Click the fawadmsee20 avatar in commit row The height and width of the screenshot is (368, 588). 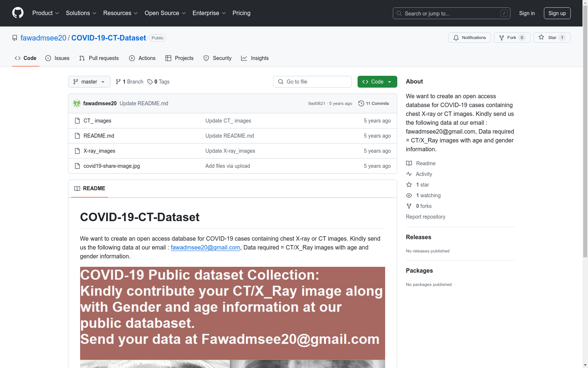(x=77, y=103)
